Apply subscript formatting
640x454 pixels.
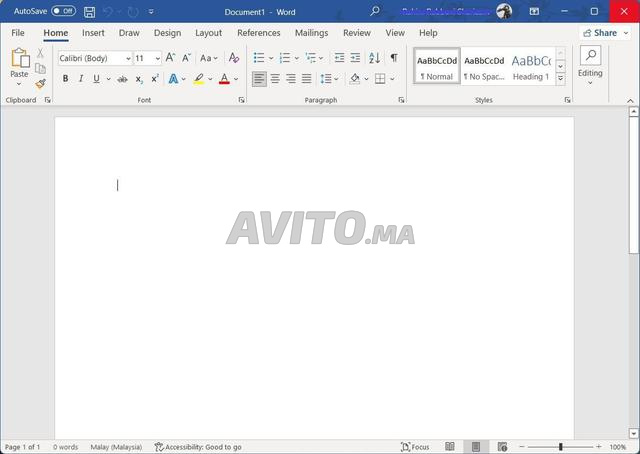tap(139, 79)
